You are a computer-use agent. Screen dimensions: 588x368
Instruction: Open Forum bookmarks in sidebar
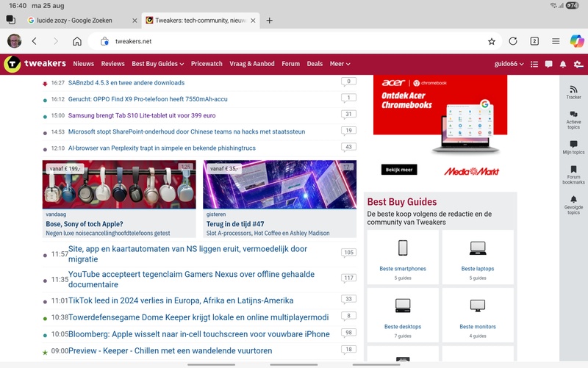coord(573,175)
